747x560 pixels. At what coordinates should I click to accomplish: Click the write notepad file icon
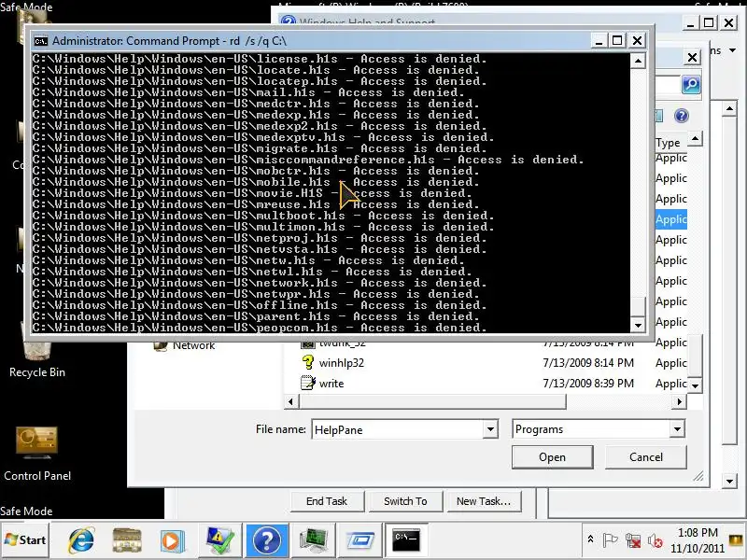pos(308,383)
